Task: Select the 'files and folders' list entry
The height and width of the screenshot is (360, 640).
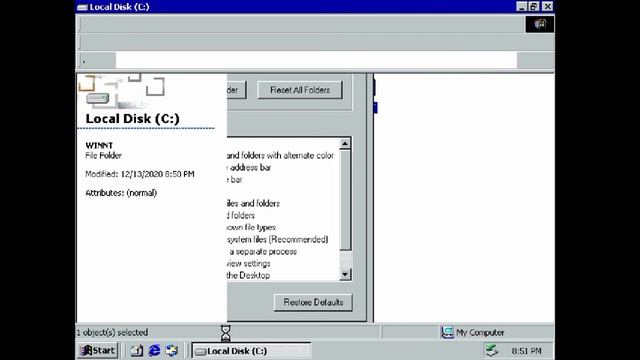Action: [253, 203]
